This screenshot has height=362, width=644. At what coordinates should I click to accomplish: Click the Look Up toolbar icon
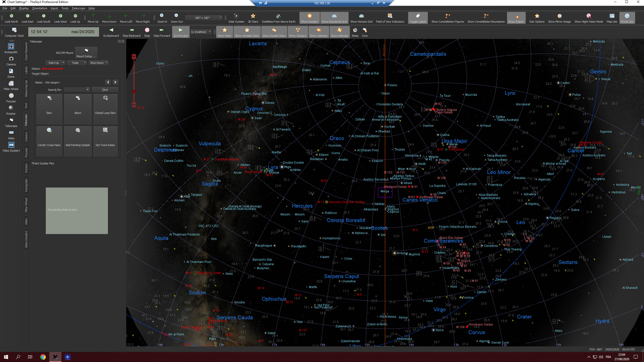75,18
